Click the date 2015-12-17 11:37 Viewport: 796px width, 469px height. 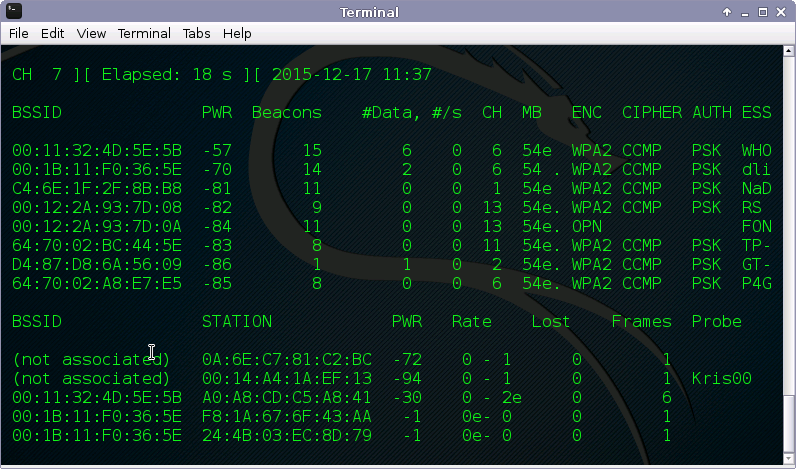click(352, 75)
